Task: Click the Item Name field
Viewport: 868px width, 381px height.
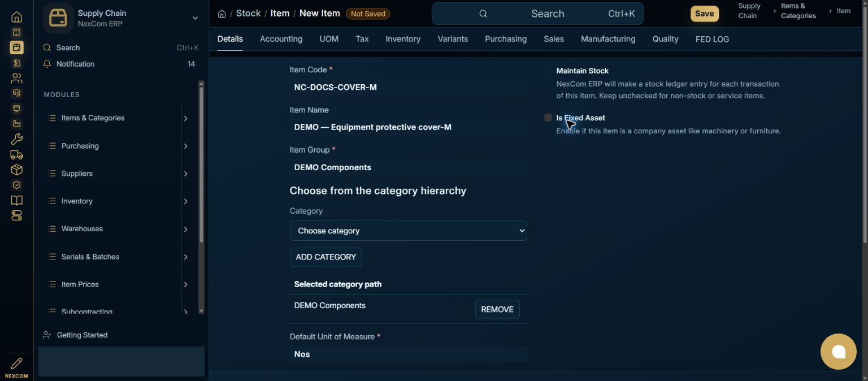Action: coord(408,127)
